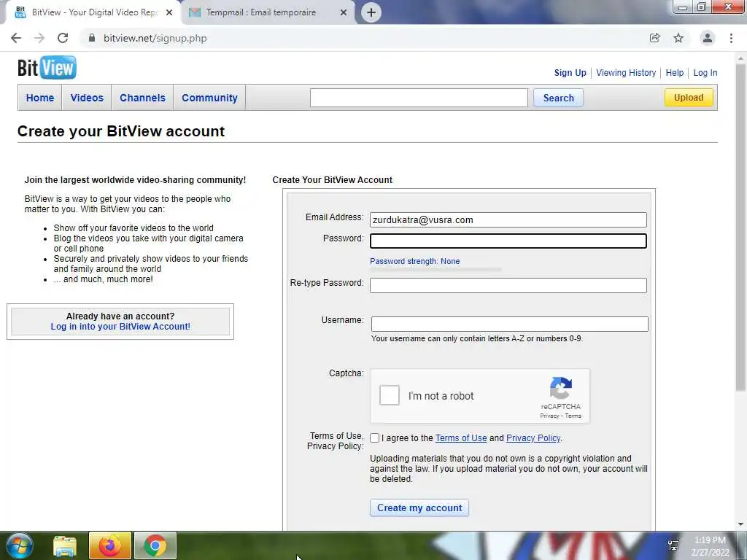Open the Terms of Use link
This screenshot has width=747, height=560.
(x=461, y=438)
